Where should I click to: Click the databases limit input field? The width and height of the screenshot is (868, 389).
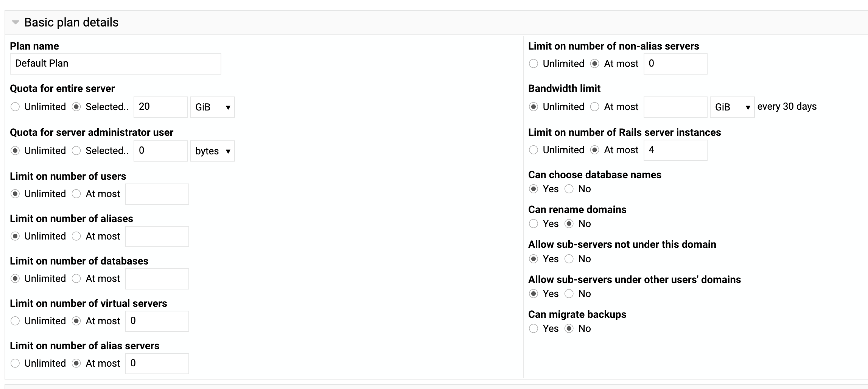point(157,279)
